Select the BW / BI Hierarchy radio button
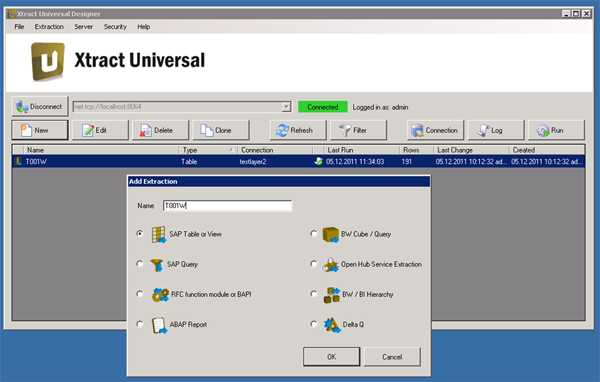 [314, 294]
